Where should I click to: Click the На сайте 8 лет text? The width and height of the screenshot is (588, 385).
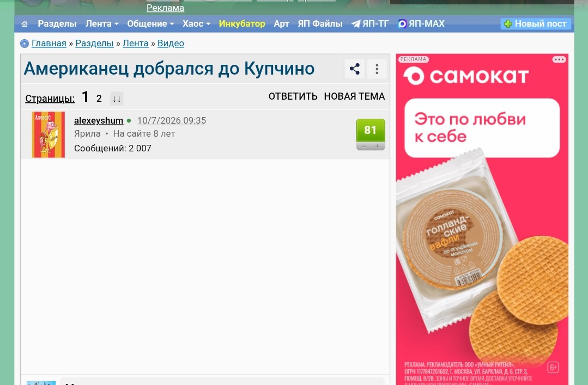(144, 133)
